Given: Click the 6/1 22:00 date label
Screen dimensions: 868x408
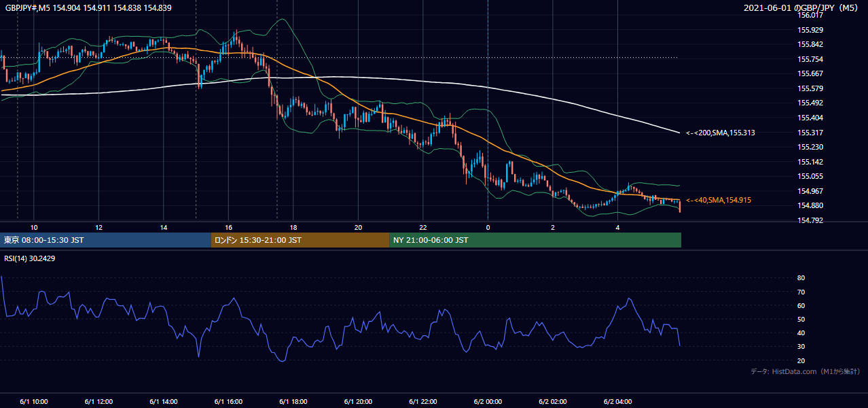Looking at the screenshot, I should pos(422,402).
